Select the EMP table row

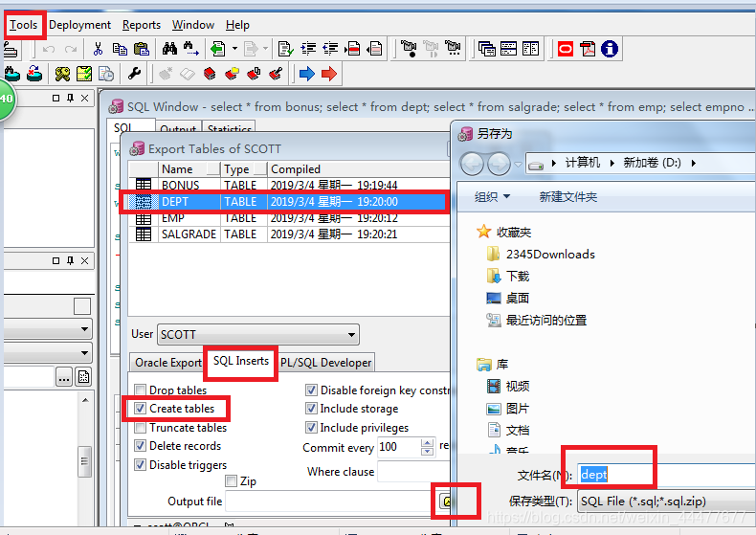coord(289,218)
